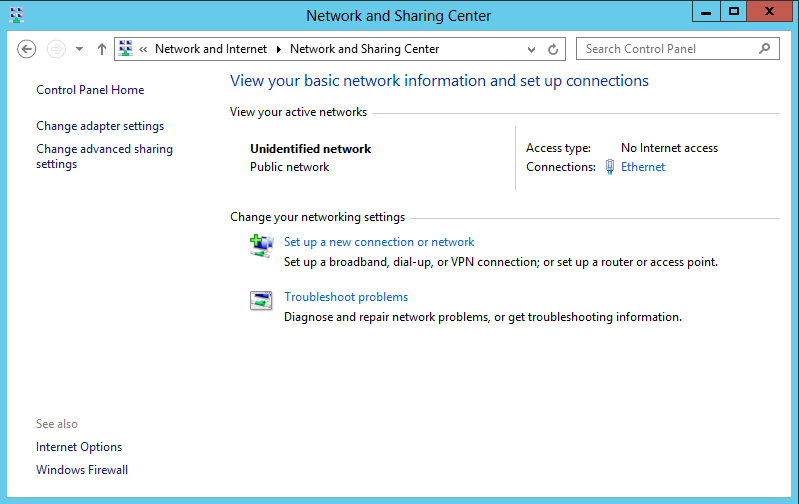Click the Forward navigation arrow
Screen dimensions: 799x504
[56, 49]
